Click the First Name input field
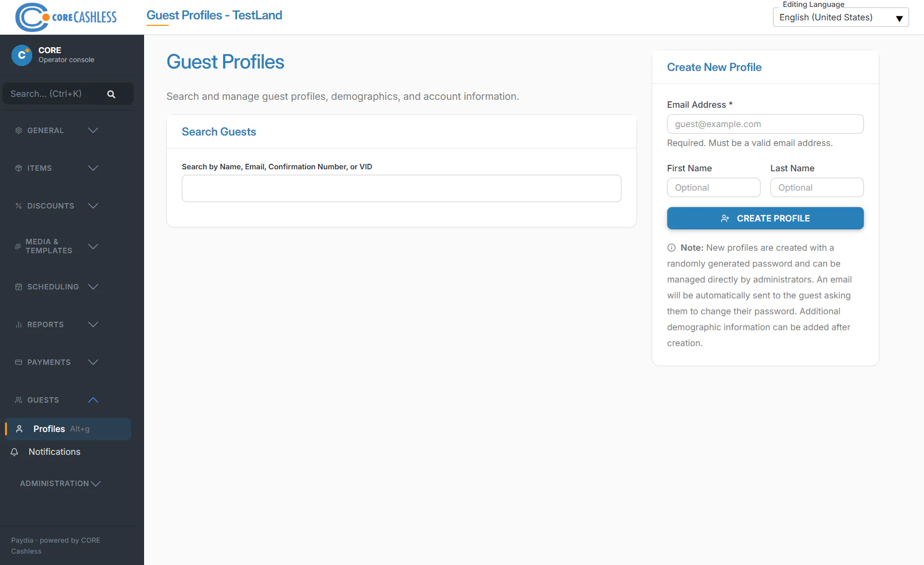The width and height of the screenshot is (924, 565). (713, 188)
